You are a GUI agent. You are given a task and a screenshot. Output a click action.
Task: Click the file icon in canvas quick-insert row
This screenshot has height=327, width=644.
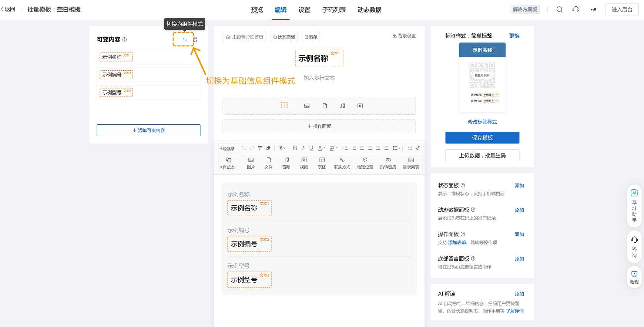[325, 106]
